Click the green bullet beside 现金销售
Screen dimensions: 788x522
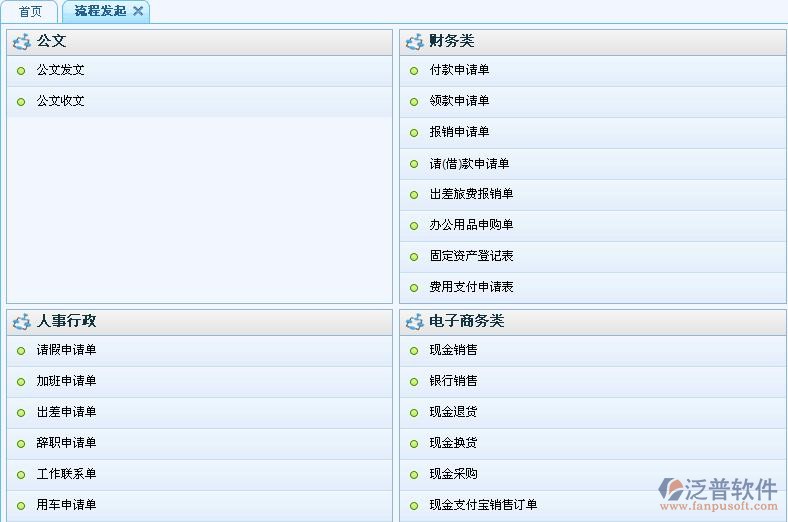414,351
